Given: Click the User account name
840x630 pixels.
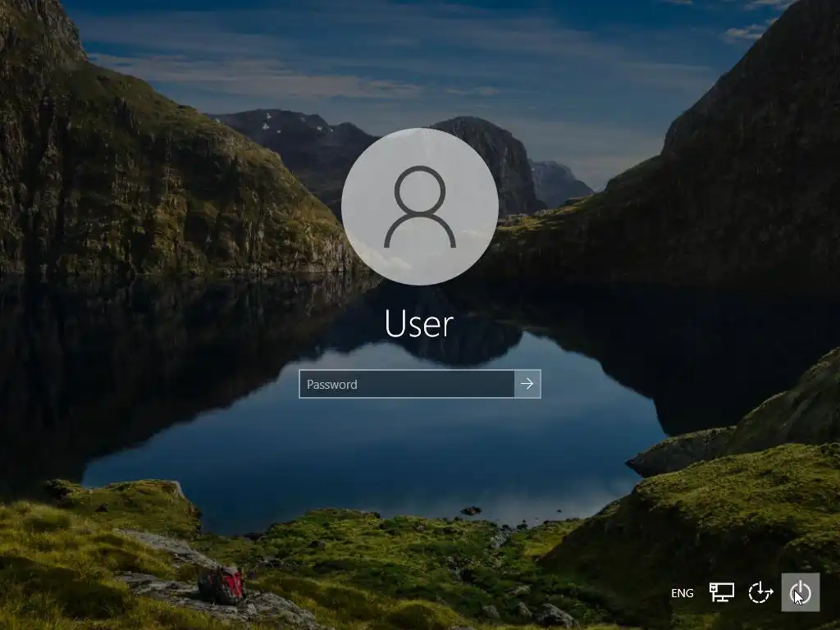Looking at the screenshot, I should point(419,324).
